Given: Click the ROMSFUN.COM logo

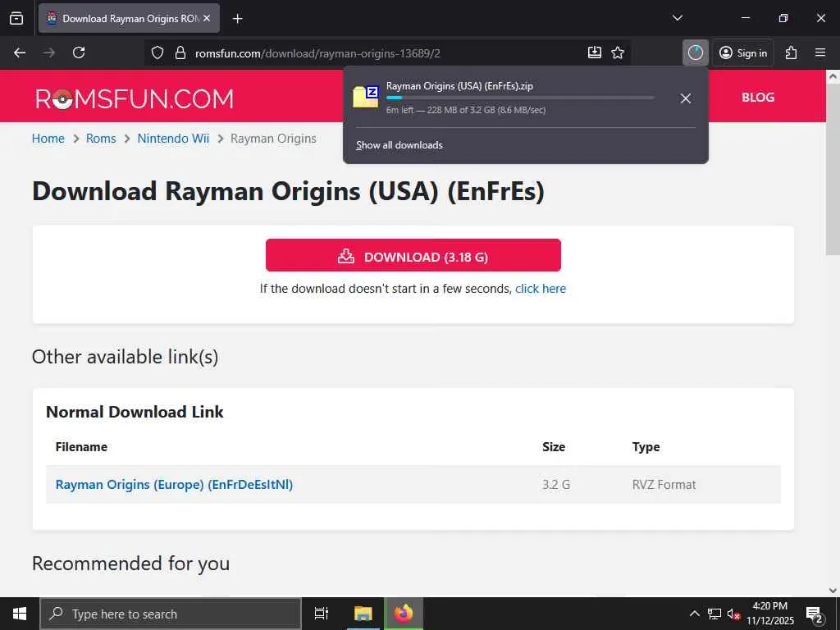Looking at the screenshot, I should tap(135, 99).
